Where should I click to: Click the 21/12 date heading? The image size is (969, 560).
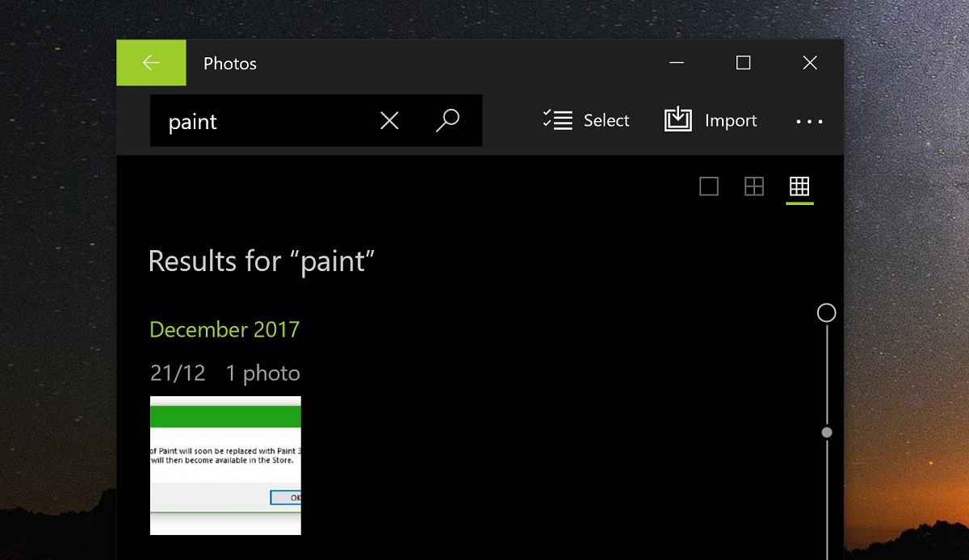tap(177, 373)
